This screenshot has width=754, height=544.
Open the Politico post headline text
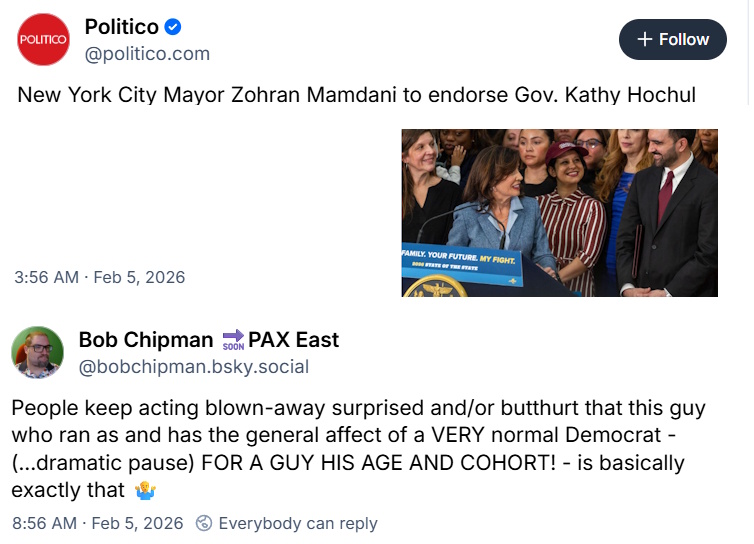[356, 95]
